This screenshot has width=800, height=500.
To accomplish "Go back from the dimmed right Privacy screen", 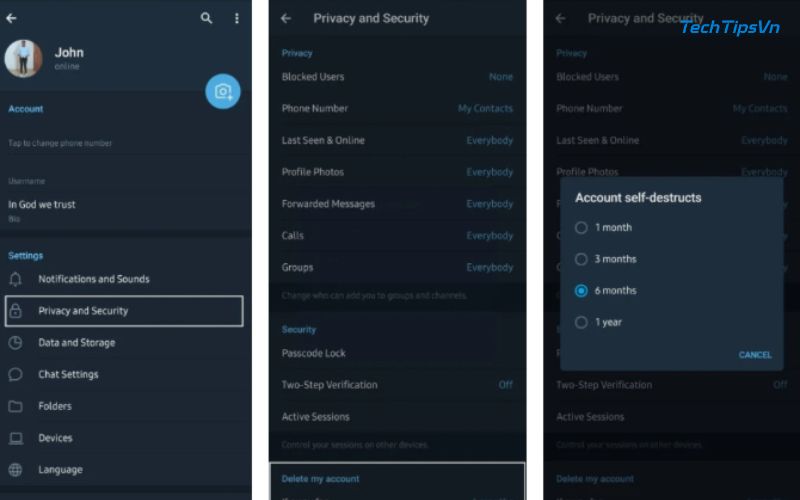I will (x=561, y=18).
